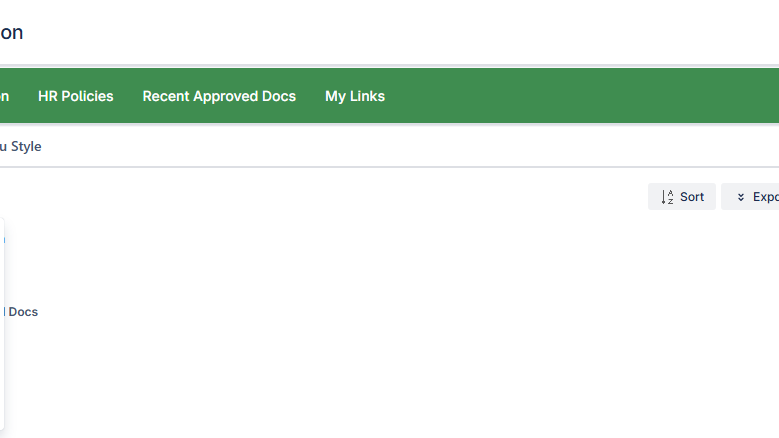Click the double chevron Export icon
The height and width of the screenshot is (438, 779).
pyautogui.click(x=741, y=197)
